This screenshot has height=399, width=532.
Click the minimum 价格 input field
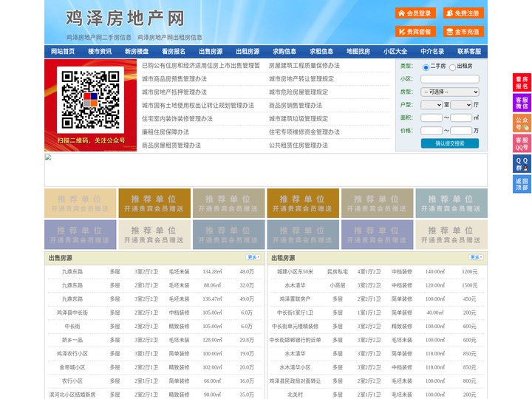[432, 131]
